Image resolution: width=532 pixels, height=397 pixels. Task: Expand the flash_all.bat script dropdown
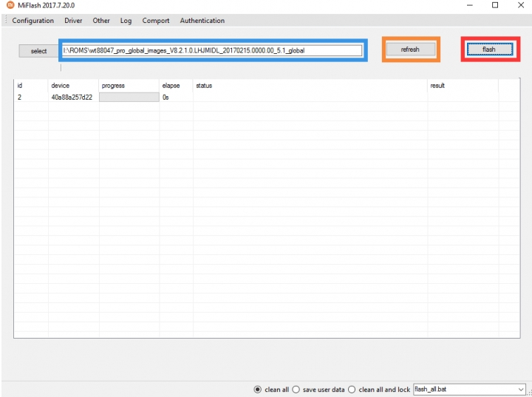(x=520, y=389)
